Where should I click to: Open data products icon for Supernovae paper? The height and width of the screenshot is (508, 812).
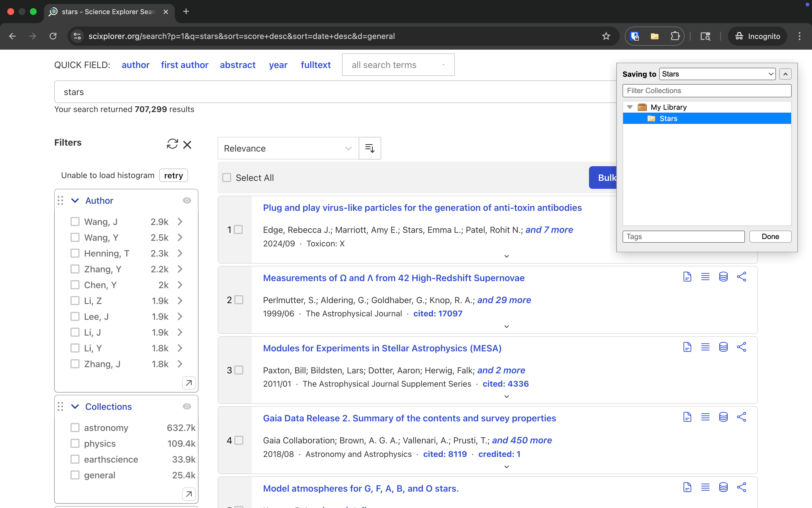(x=723, y=277)
